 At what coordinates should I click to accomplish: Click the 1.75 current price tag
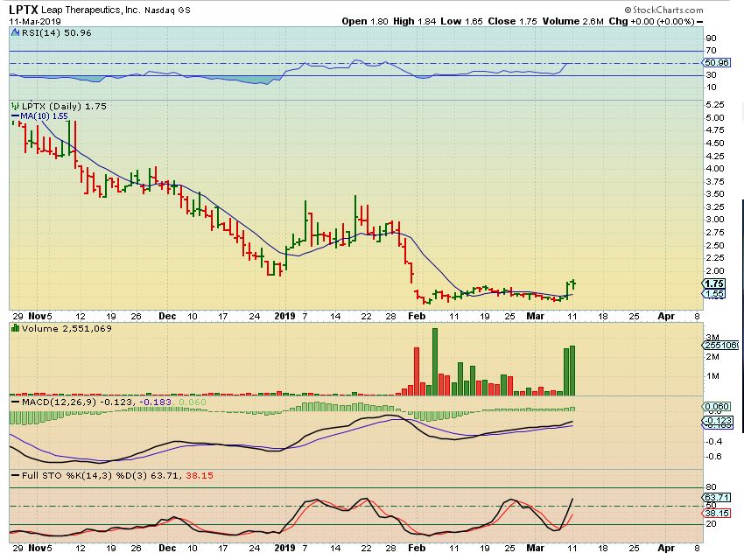(x=714, y=283)
